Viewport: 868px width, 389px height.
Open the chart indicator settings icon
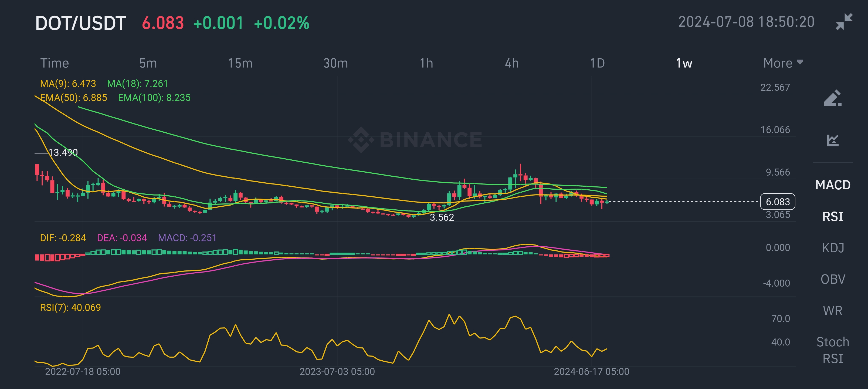833,140
